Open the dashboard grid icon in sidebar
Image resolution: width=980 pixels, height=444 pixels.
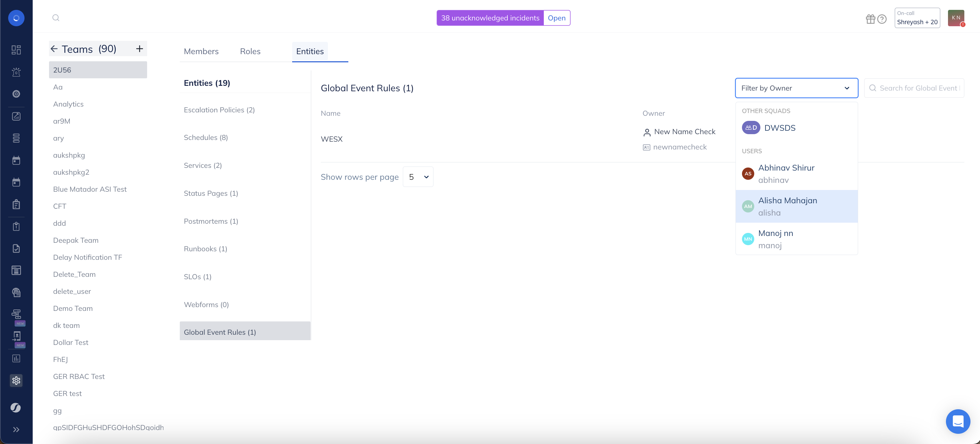(16, 50)
